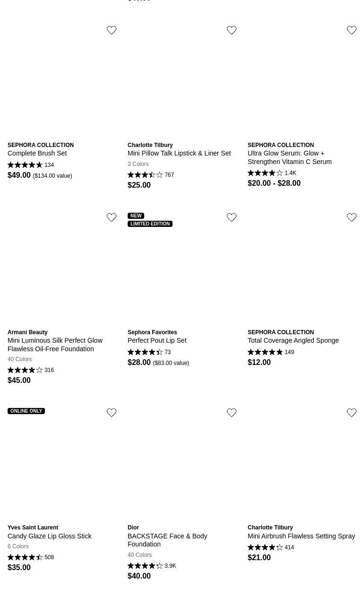Viewport: 364px width, 589px height.
Task: Open Mini Pillow Talk Lipstick & Liner Set
Action: [179, 153]
